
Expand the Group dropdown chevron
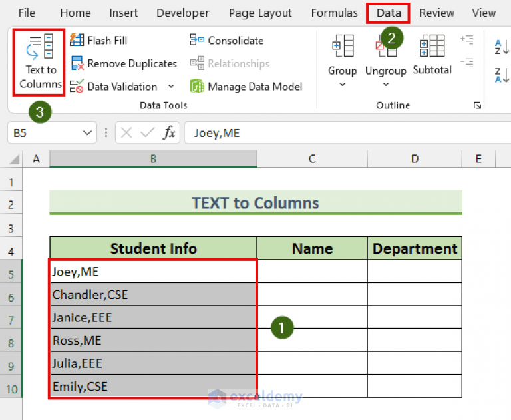coord(342,85)
